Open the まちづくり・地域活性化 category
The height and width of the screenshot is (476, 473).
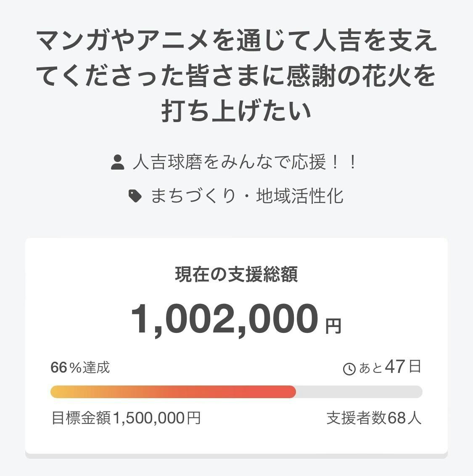coord(247,196)
